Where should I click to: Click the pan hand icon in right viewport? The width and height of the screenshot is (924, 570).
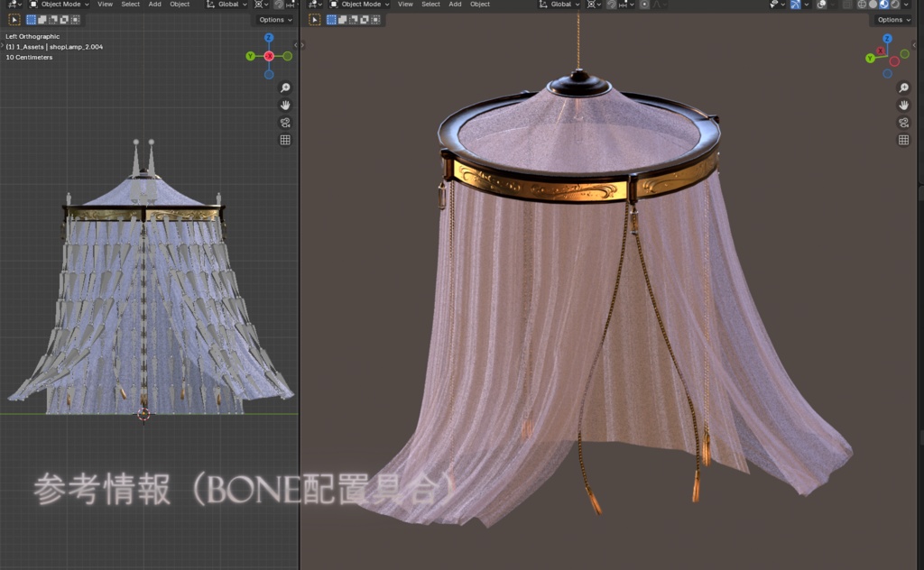[903, 106]
